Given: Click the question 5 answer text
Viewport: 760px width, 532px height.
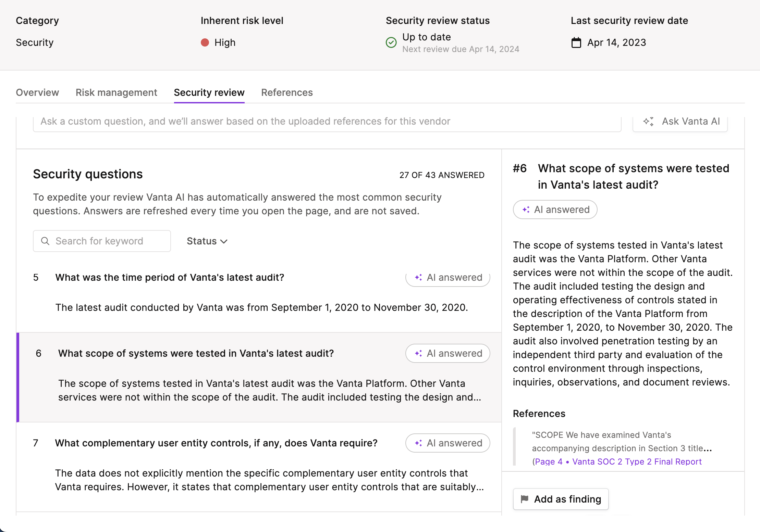Looking at the screenshot, I should (x=262, y=307).
